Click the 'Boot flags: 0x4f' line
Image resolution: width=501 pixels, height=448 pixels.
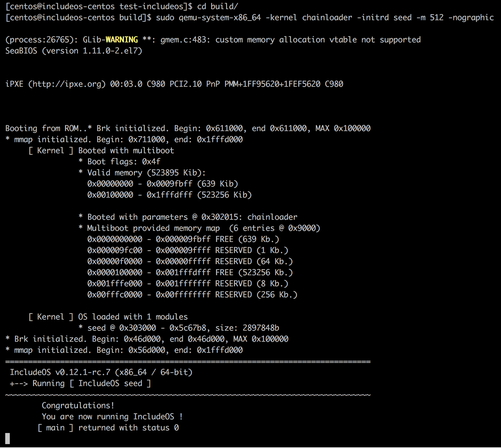pyautogui.click(x=119, y=161)
